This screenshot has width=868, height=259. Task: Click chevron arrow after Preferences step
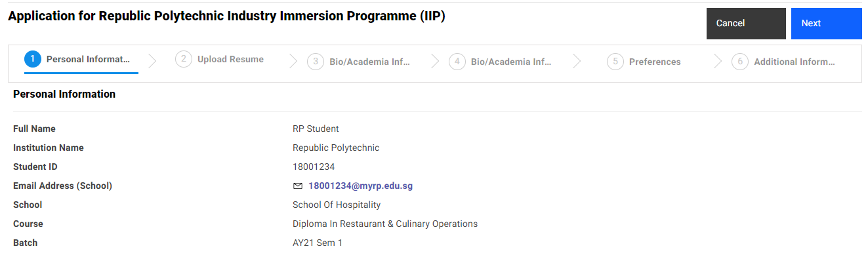point(718,61)
